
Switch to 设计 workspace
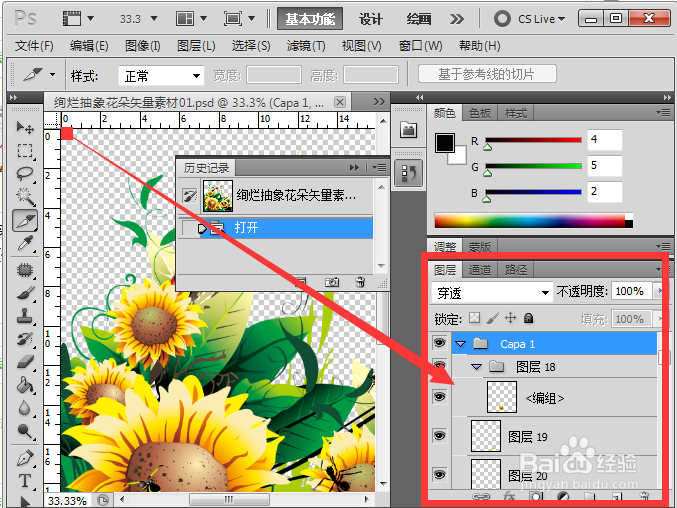[x=370, y=19]
